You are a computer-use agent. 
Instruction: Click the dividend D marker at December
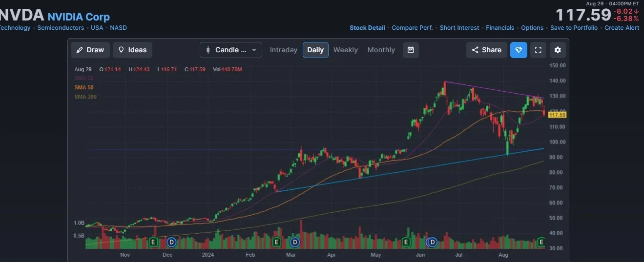pos(171,242)
